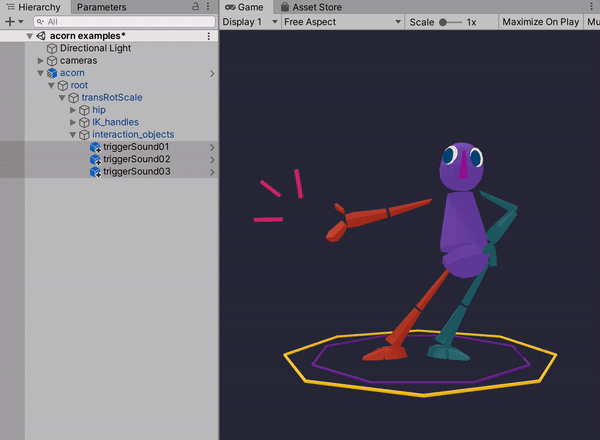Toggle Maximize On Play
The width and height of the screenshot is (600, 440).
[x=540, y=21]
